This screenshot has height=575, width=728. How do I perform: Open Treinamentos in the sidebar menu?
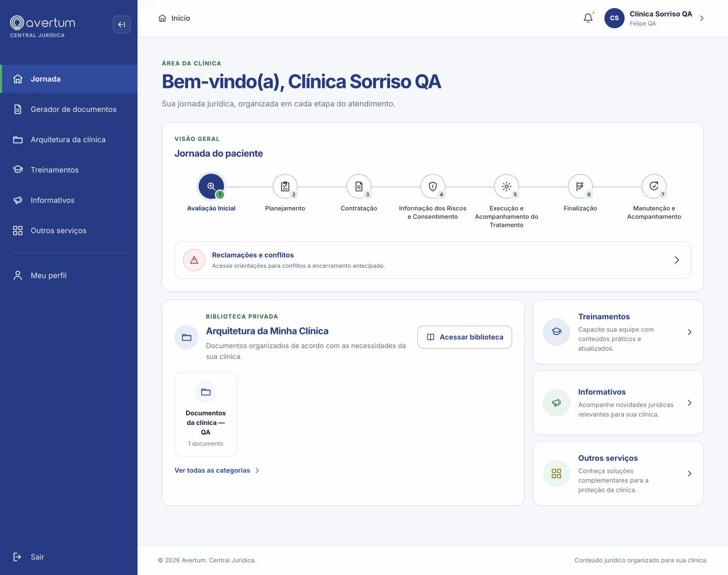point(69,170)
